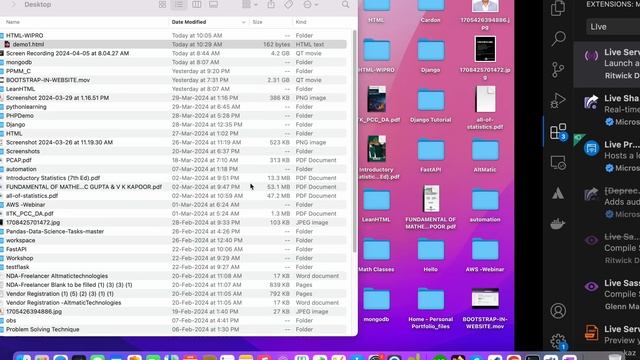Click the Live Share extension icon

pos(591,102)
